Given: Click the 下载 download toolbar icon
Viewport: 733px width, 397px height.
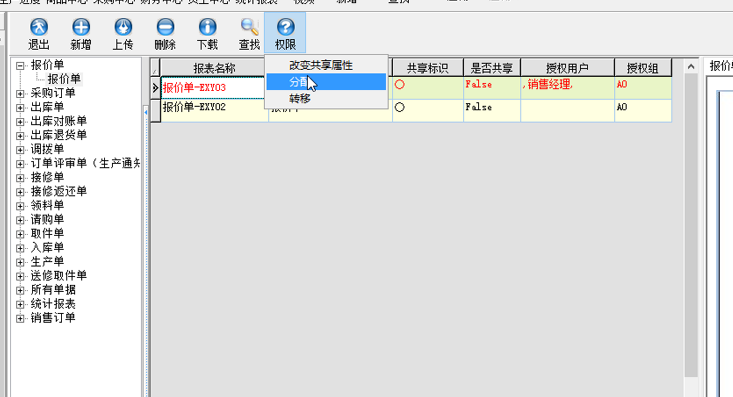Looking at the screenshot, I should tap(207, 34).
